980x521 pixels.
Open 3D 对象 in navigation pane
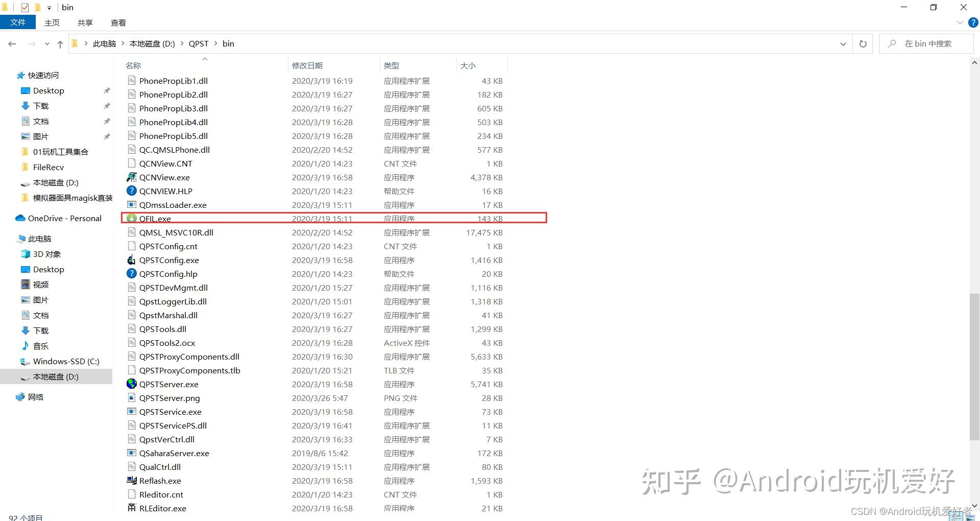(41, 254)
